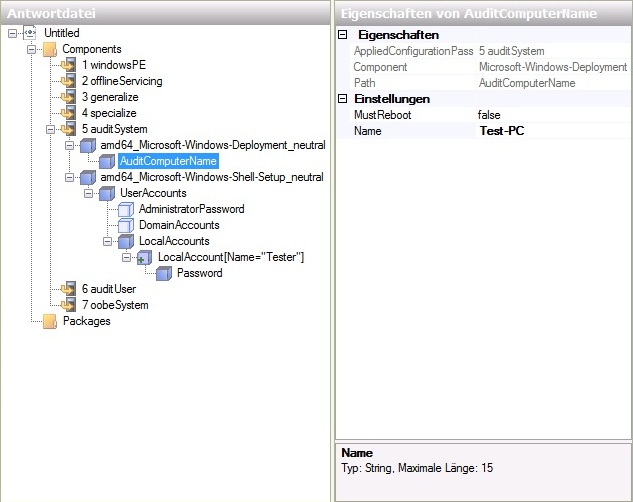Screen dimensions: 633x502
Task: Select the AdministratorPassword item
Action: pos(192,209)
